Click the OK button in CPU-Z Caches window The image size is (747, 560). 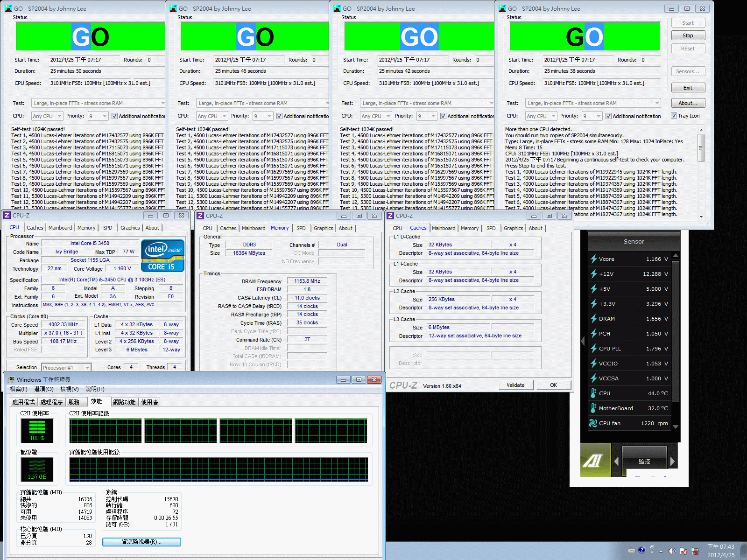pos(553,385)
